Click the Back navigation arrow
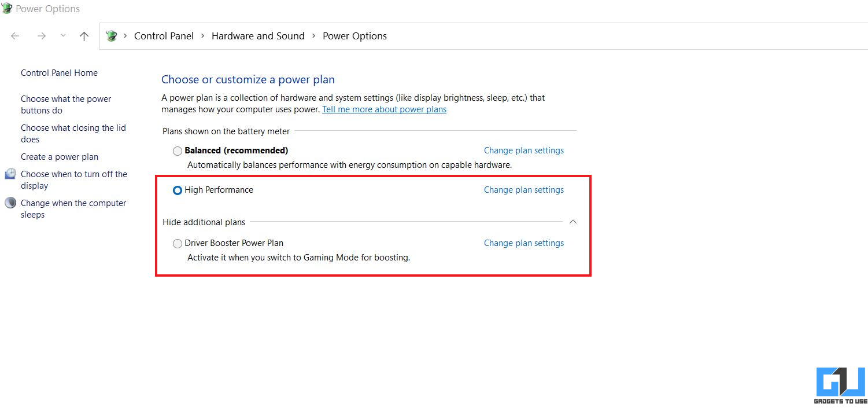Screen dimensions: 868x415 point(15,36)
